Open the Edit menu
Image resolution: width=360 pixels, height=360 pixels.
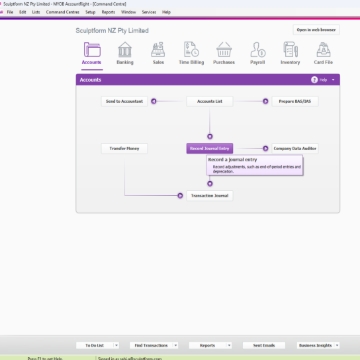point(22,12)
